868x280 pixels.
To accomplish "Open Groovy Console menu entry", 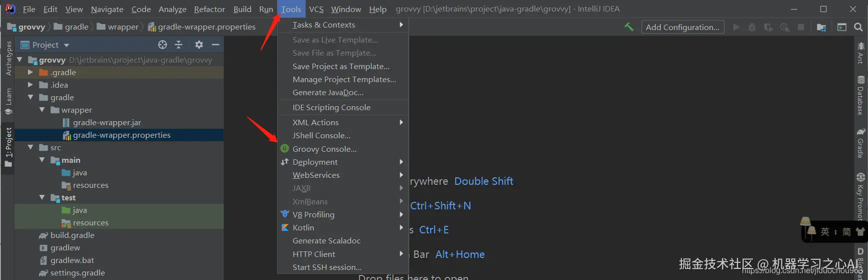I will tap(343, 149).
